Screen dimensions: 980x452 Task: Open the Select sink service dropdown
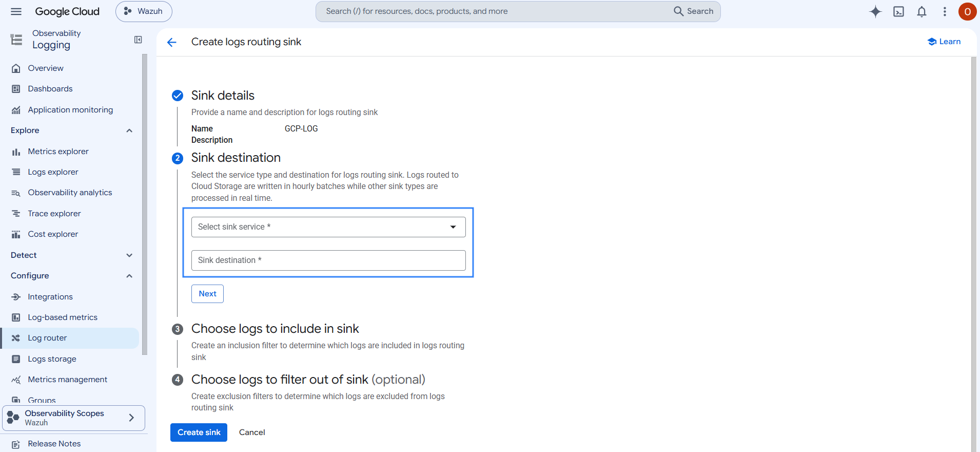pyautogui.click(x=328, y=227)
